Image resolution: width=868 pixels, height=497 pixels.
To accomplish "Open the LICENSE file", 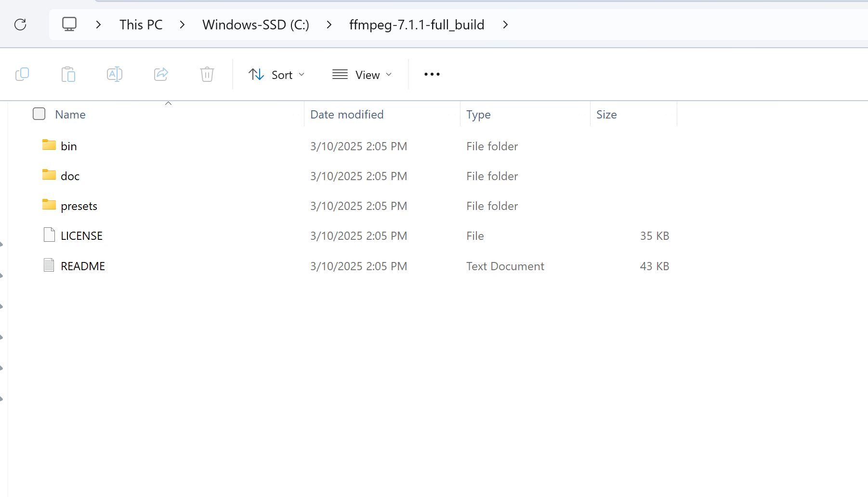I will 81,235.
